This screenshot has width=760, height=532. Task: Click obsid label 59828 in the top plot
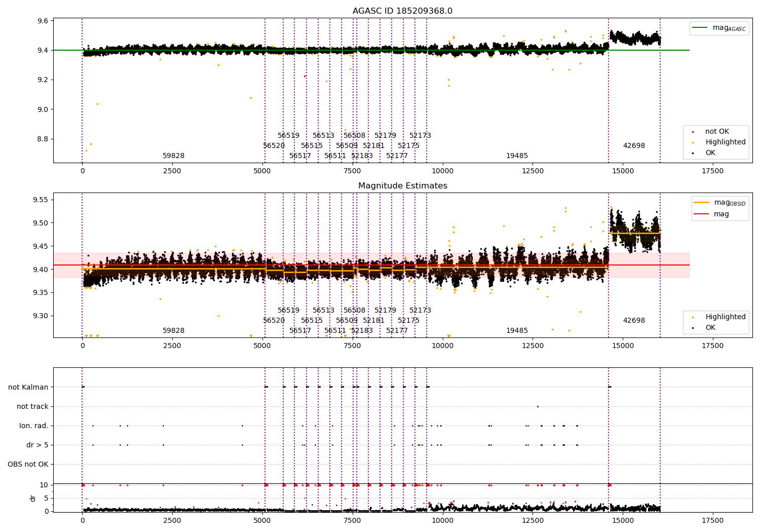click(173, 156)
